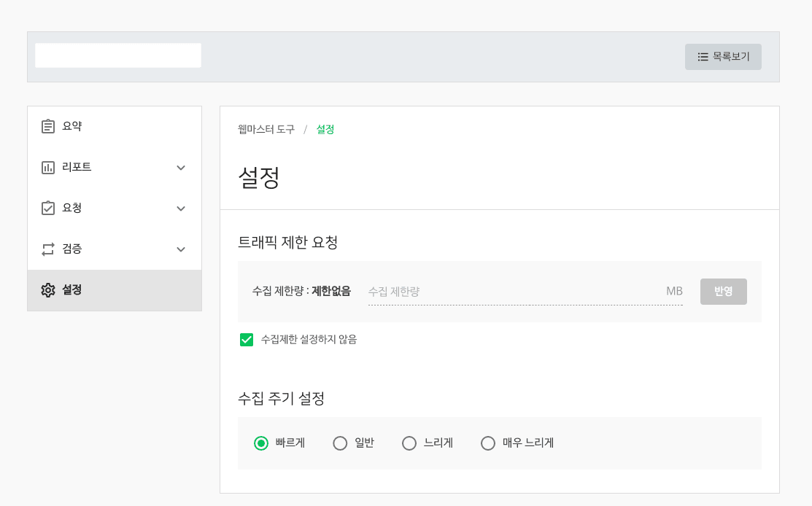Choose 매우 느리게 crawl speed
The image size is (812, 506).
pos(487,443)
